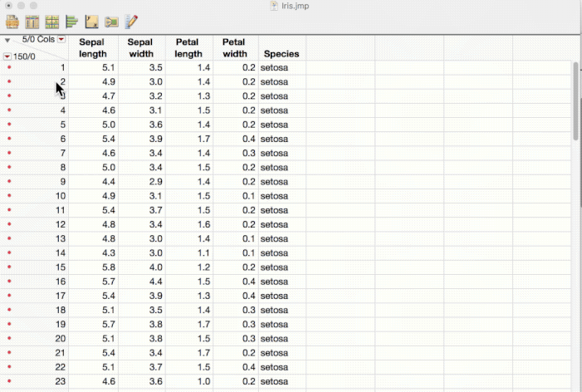
Task: Click the red row marker for row 10
Action: coord(9,196)
